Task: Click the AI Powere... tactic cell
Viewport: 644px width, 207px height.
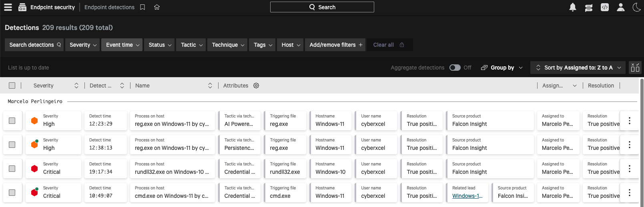Action: pyautogui.click(x=239, y=120)
